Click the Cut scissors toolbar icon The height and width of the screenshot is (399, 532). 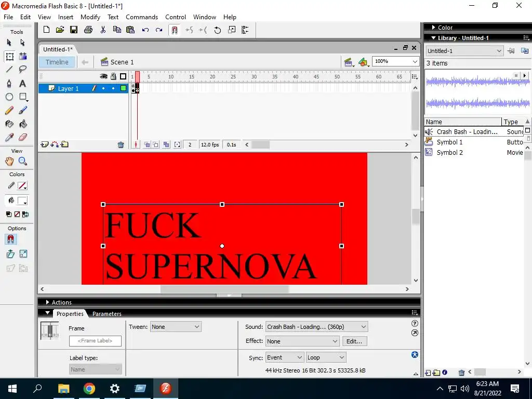click(x=103, y=30)
